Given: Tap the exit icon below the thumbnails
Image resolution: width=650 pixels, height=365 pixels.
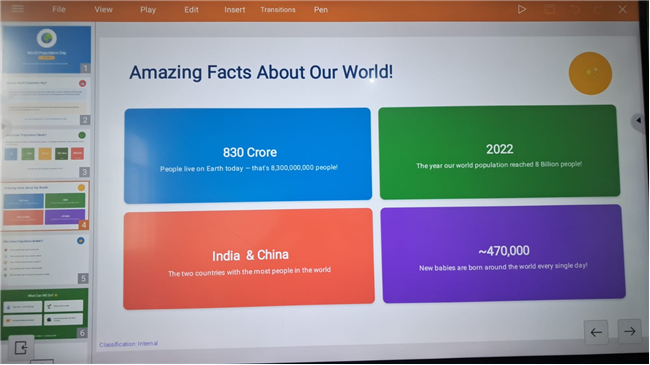Looking at the screenshot, I should pyautogui.click(x=21, y=347).
